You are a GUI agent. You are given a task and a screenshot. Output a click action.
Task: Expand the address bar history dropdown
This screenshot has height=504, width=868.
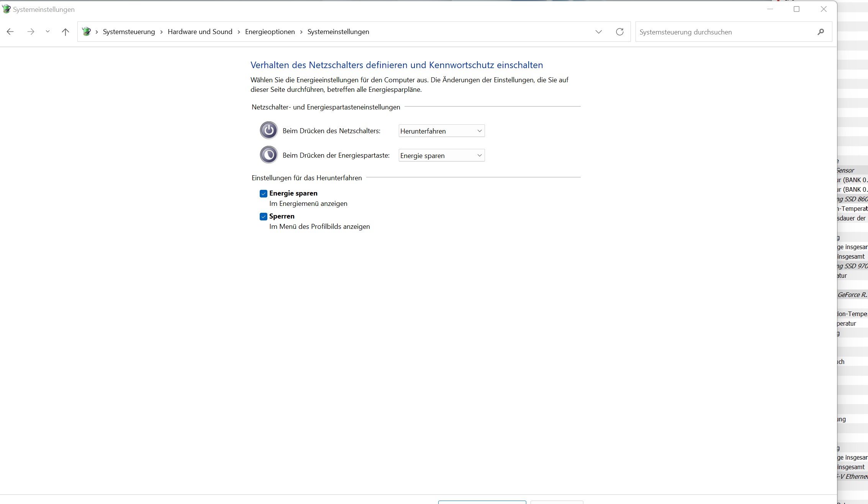click(598, 32)
